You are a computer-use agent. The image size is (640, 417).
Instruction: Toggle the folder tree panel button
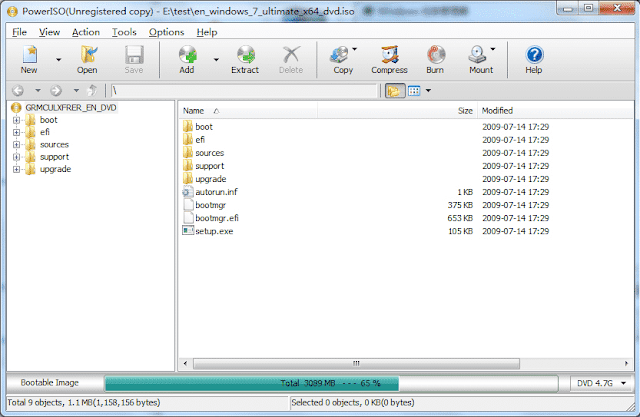[395, 91]
